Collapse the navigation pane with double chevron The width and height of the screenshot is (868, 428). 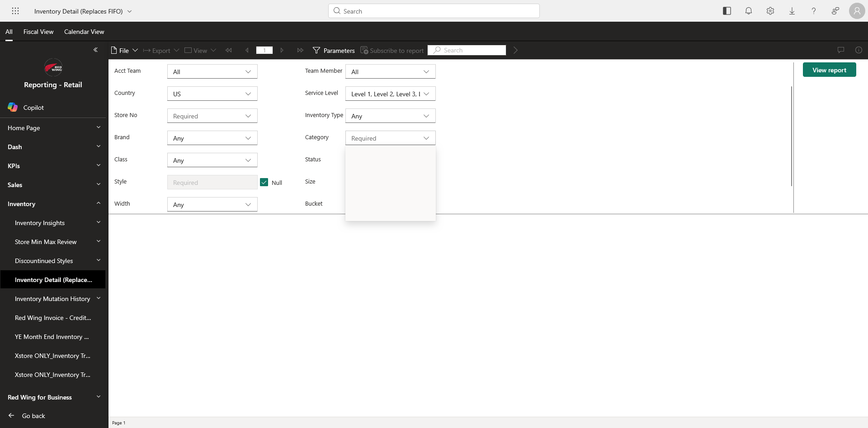click(95, 50)
